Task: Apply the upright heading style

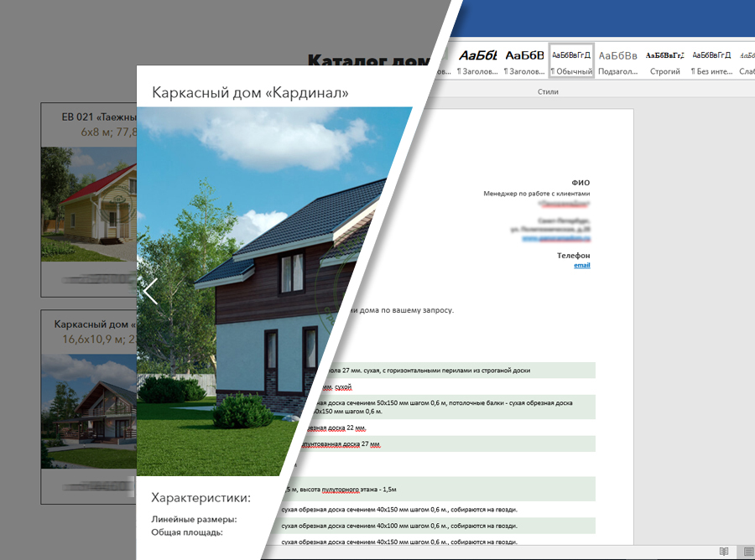Action: pyautogui.click(x=524, y=62)
